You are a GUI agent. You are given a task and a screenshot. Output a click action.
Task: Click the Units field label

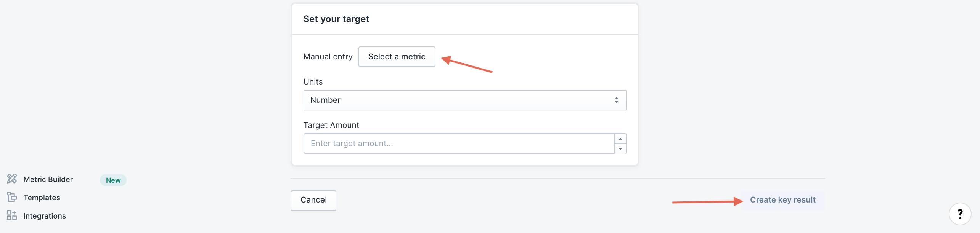point(313,82)
